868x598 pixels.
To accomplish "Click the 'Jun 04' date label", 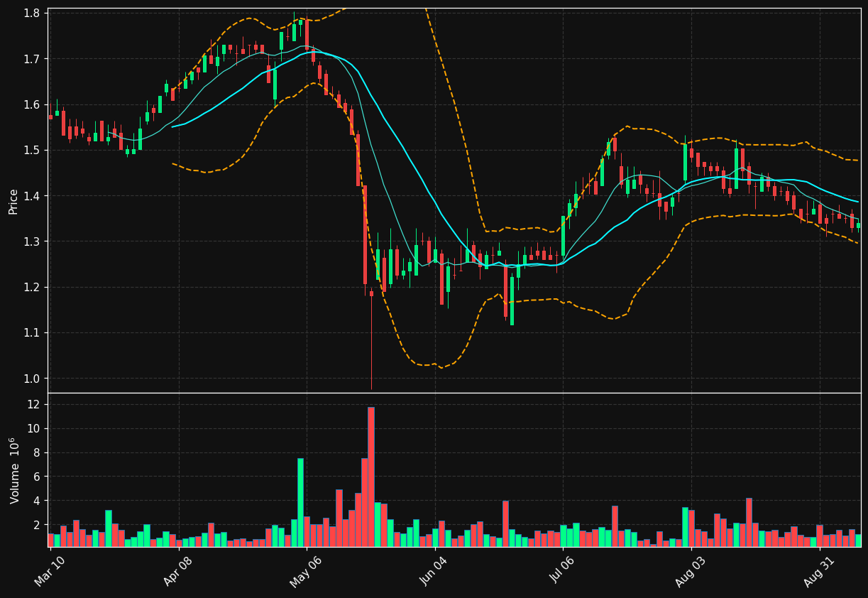I will (x=435, y=571).
